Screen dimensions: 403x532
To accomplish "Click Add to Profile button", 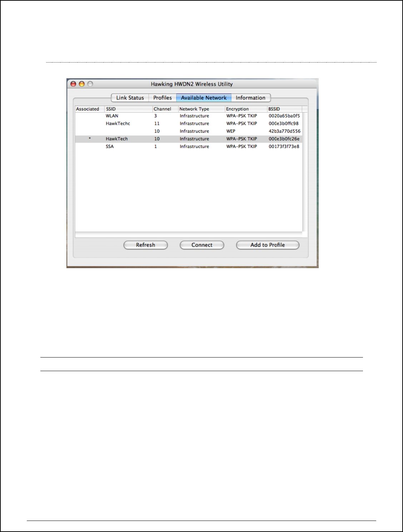I will click(268, 245).
